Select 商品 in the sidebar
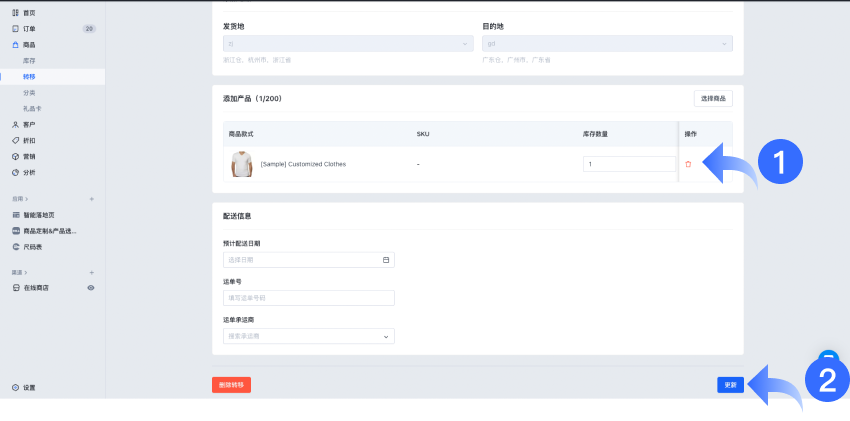Image resolution: width=850 pixels, height=421 pixels. [29, 45]
